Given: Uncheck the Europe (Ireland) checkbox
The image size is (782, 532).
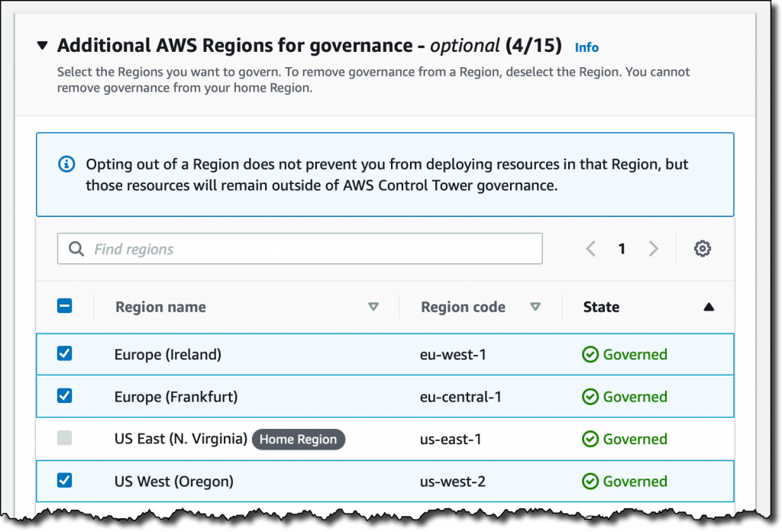Looking at the screenshot, I should [x=64, y=353].
